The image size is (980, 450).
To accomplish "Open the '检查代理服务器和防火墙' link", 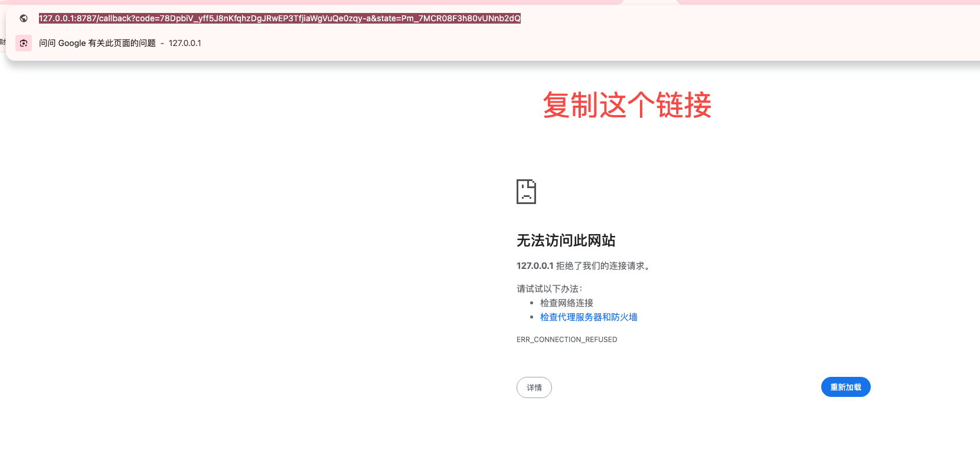I will pyautogui.click(x=589, y=317).
